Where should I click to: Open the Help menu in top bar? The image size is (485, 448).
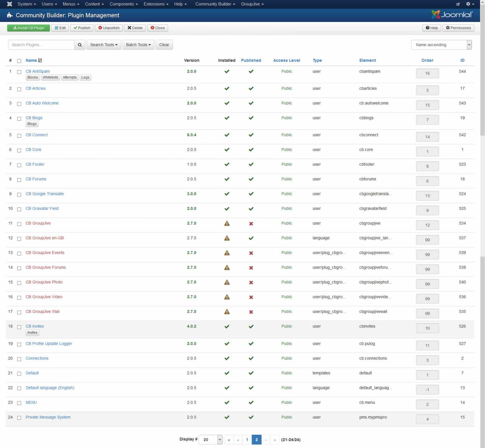[180, 4]
